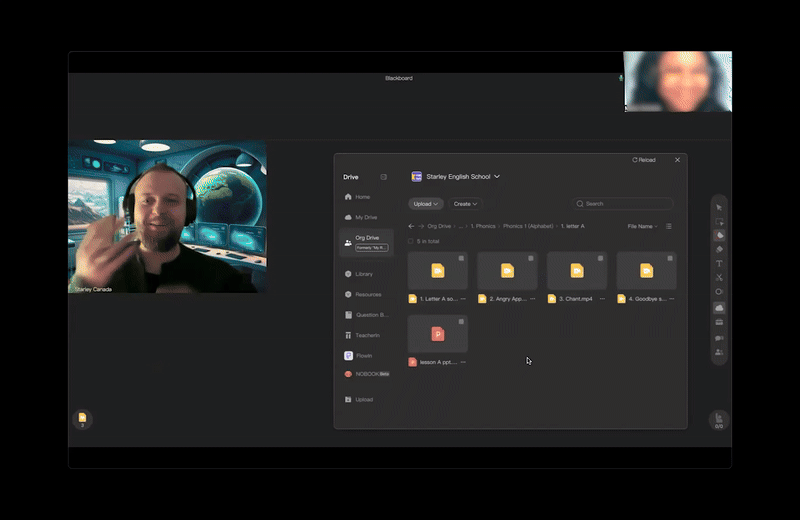This screenshot has width=800, height=520.
Task: Expand the Starley English School dropdown
Action: tap(497, 177)
